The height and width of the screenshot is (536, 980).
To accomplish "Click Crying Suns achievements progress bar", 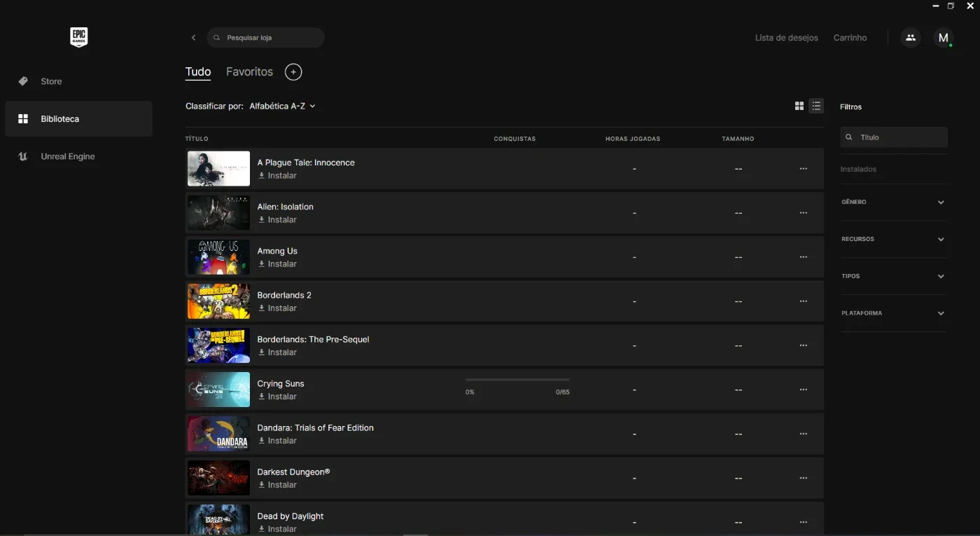I will 517,380.
